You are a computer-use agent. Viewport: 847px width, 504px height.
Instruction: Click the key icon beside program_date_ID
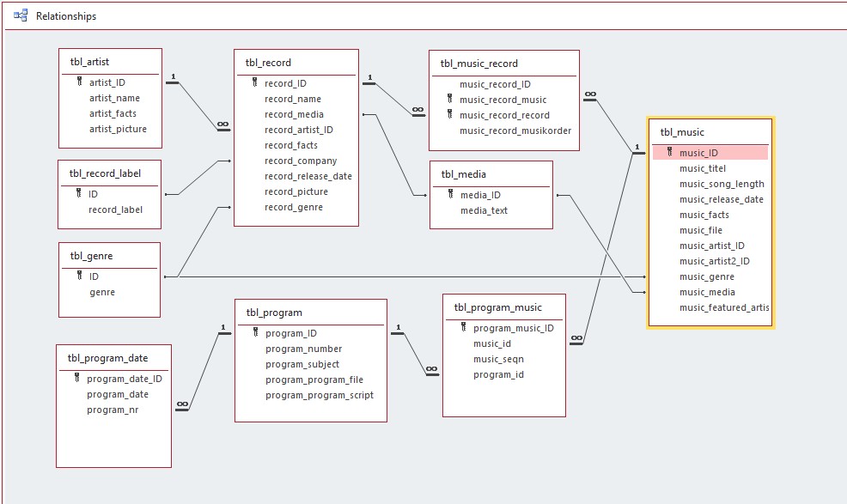pos(76,378)
